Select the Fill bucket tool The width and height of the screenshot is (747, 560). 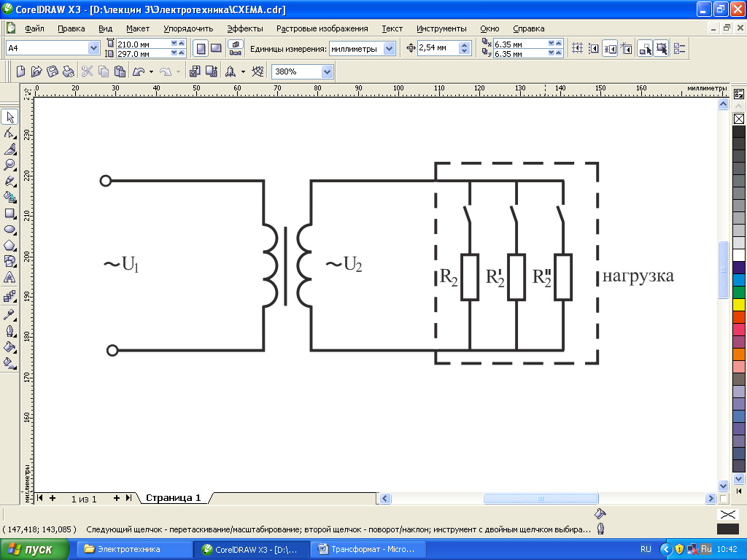[x=10, y=347]
